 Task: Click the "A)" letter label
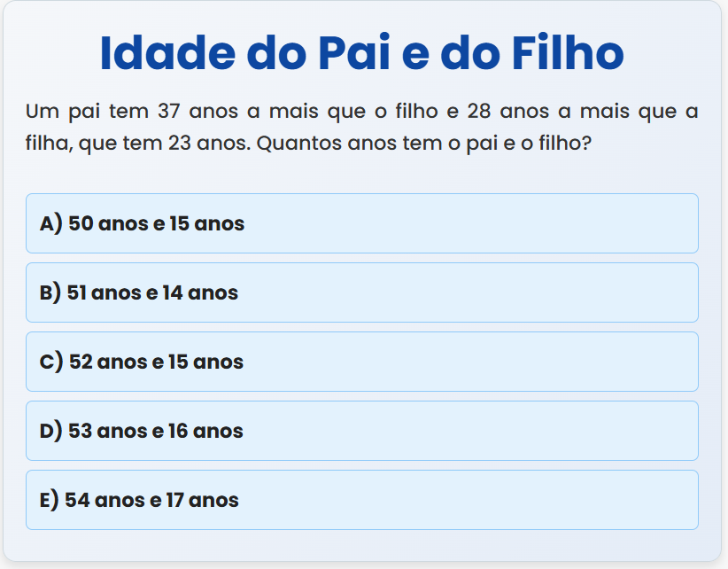click(x=51, y=223)
